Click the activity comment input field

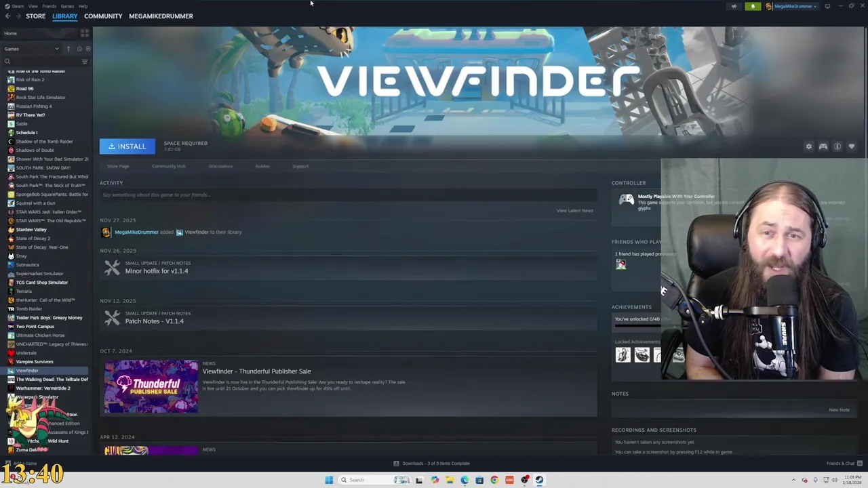[x=348, y=195]
